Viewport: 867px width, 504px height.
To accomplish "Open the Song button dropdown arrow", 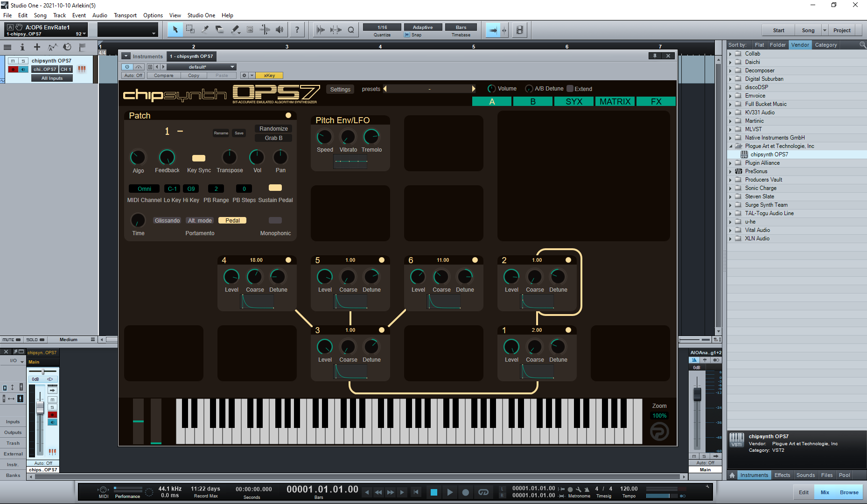I will tap(825, 30).
